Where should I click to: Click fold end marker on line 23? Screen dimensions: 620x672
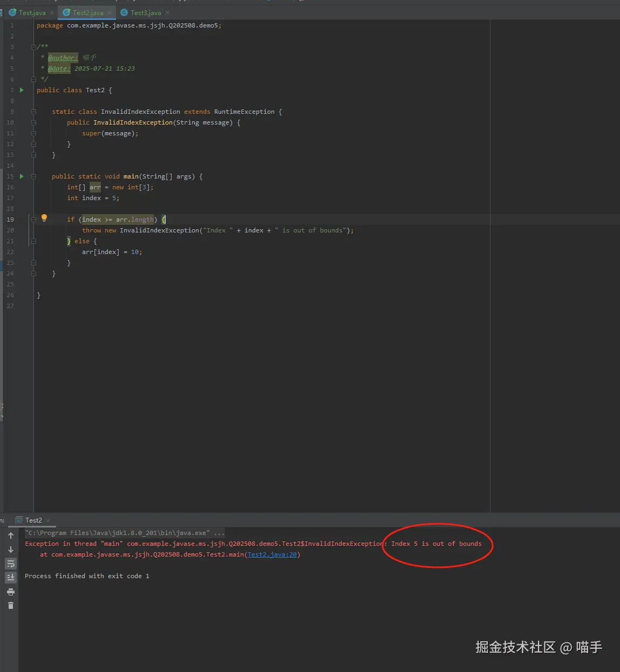(x=33, y=263)
